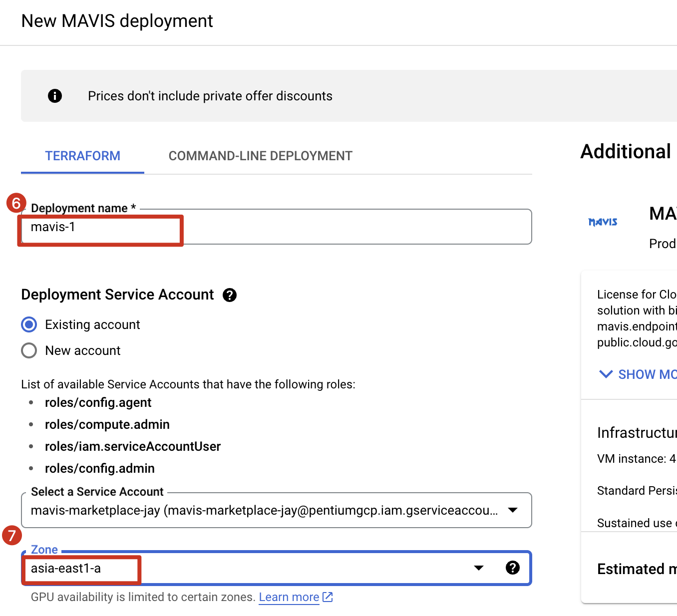
Task: Click the roles/compute.admin list entry
Action: tap(107, 424)
